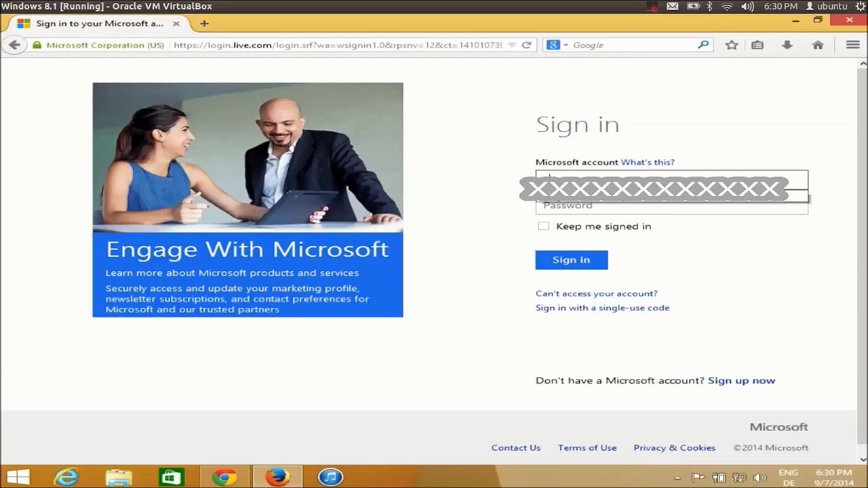
Task: Click the ©2014 Microsoft footer text
Action: [x=771, y=447]
